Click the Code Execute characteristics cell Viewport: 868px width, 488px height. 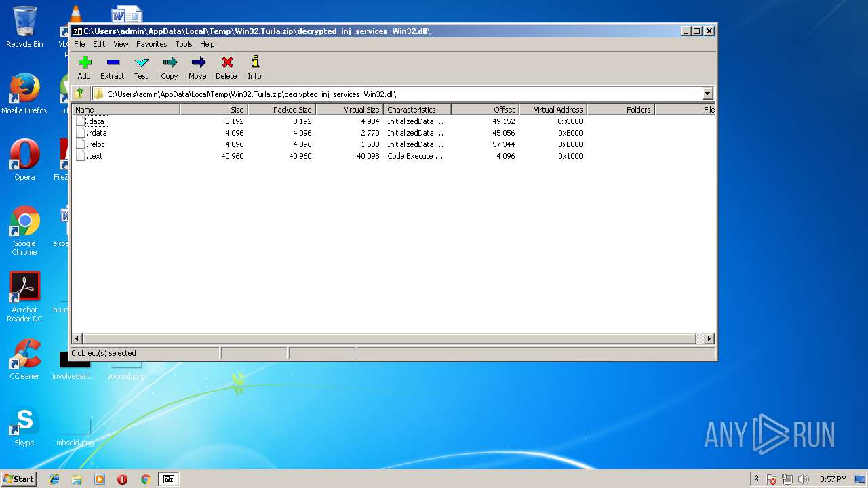(415, 156)
